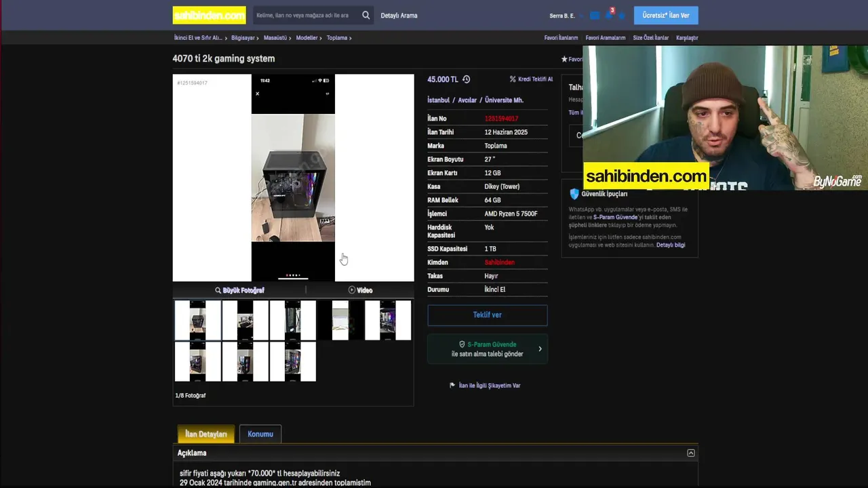Open the Serra B. E. account dropdown
This screenshot has width=868, height=488.
point(566,16)
